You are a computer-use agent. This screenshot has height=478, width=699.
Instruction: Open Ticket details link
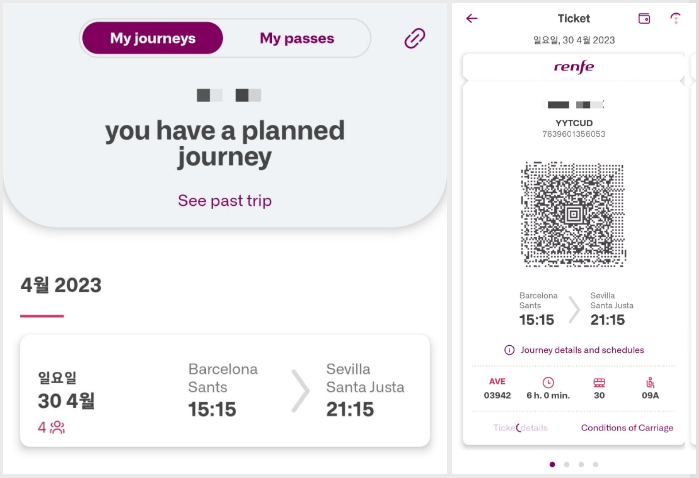coord(520,428)
